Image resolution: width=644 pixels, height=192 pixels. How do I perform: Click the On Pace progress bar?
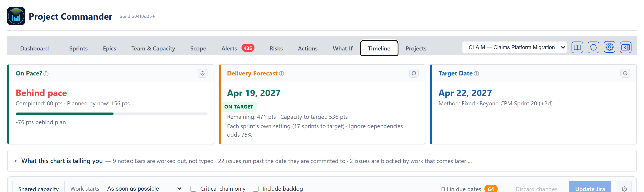(x=112, y=114)
